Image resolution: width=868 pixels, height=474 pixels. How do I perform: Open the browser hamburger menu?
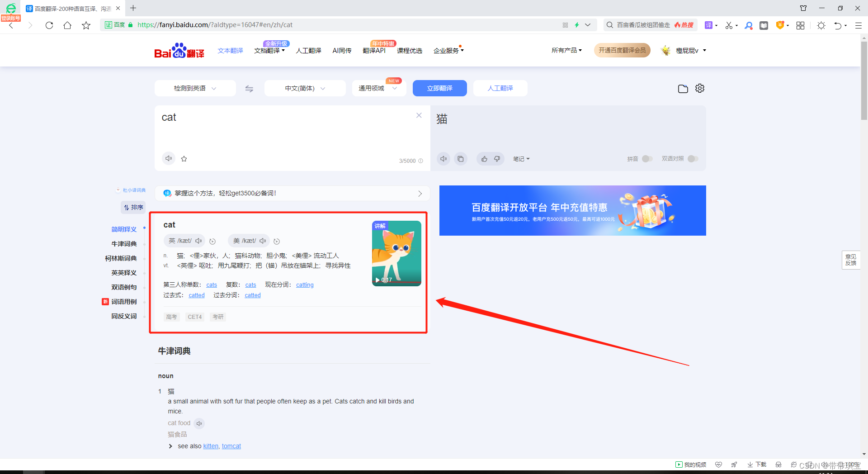click(858, 25)
